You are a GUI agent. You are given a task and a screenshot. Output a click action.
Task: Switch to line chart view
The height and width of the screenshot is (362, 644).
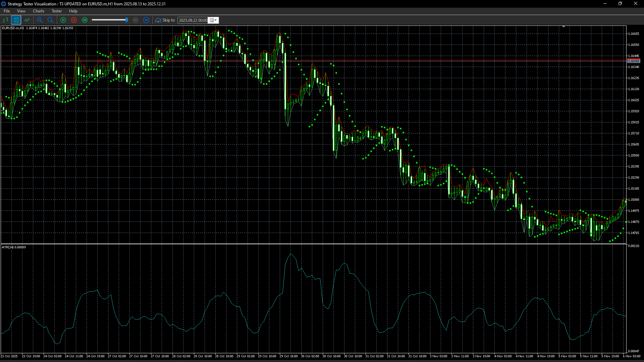(x=27, y=20)
